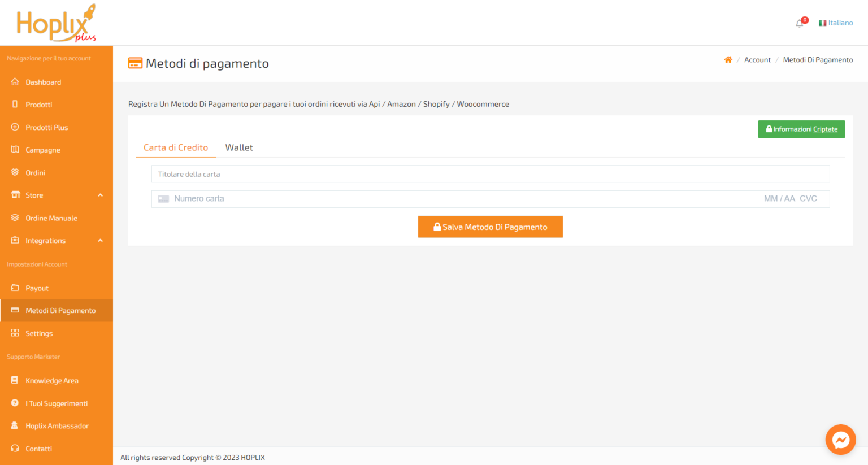Open Metodi Di Pagamento in sidebar
The width and height of the screenshot is (868, 465).
(x=57, y=311)
